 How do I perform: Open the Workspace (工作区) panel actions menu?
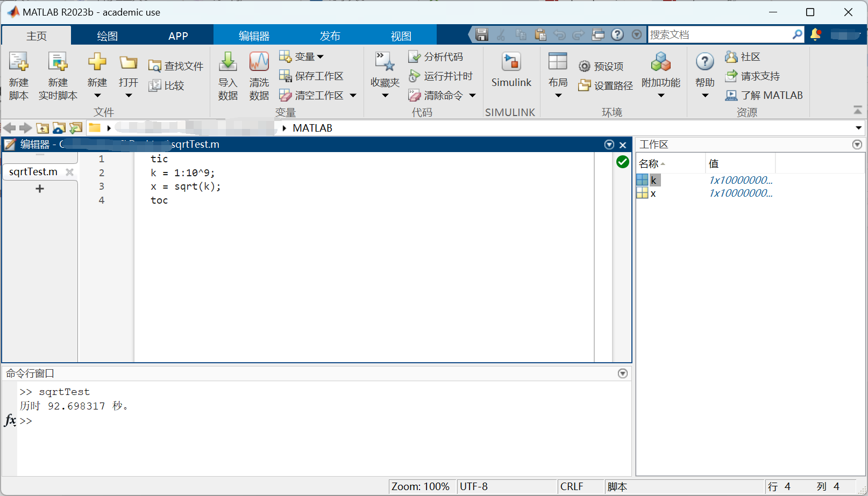pos(857,145)
